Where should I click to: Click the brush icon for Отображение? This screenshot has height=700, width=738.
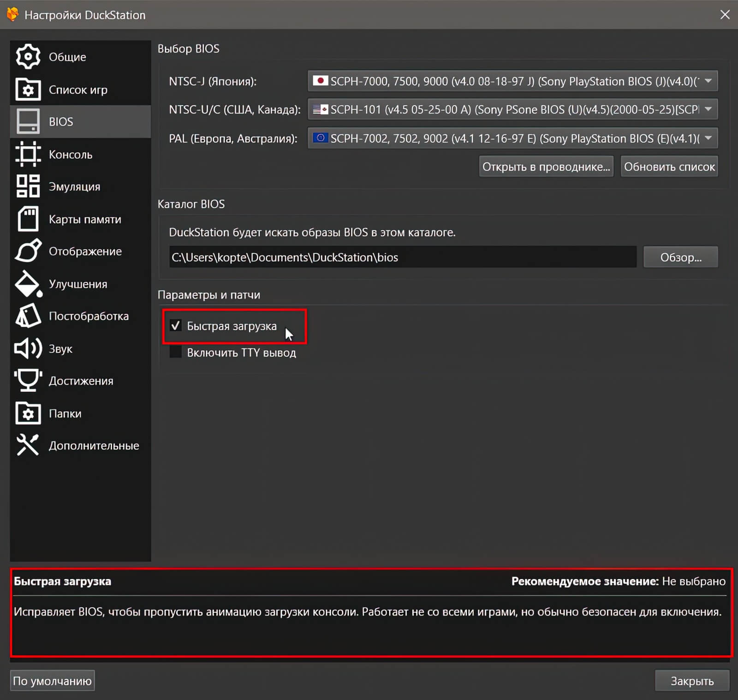(28, 251)
